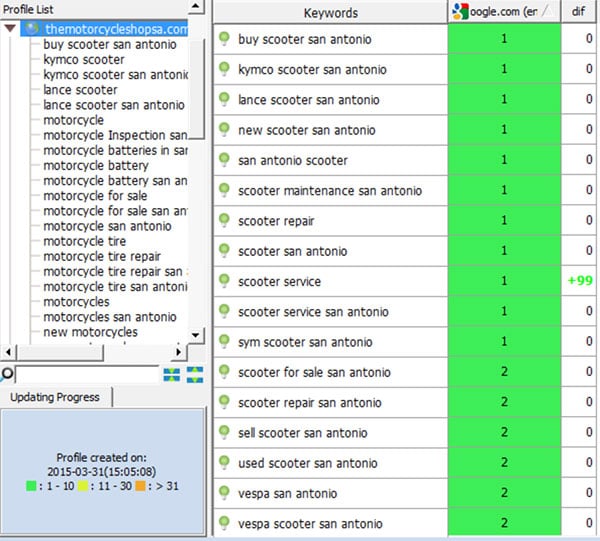Image resolution: width=600 pixels, height=541 pixels.
Task: Collapse the themotorcycleshopsa.com profile tree
Action: (x=10, y=28)
